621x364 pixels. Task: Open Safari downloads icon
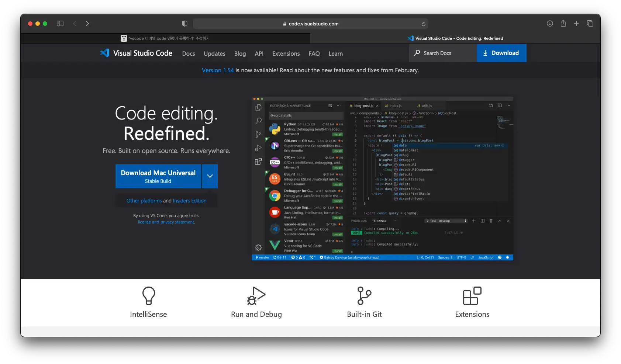click(x=550, y=24)
